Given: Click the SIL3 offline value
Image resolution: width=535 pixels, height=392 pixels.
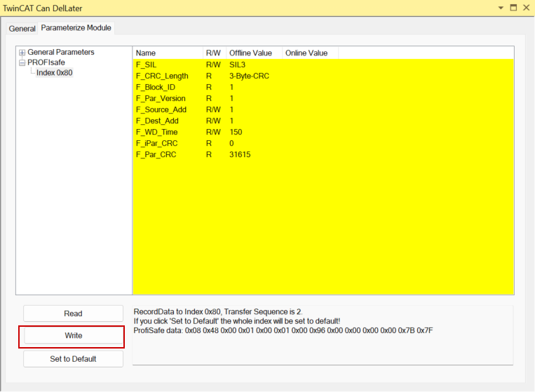Looking at the screenshot, I should pos(238,65).
